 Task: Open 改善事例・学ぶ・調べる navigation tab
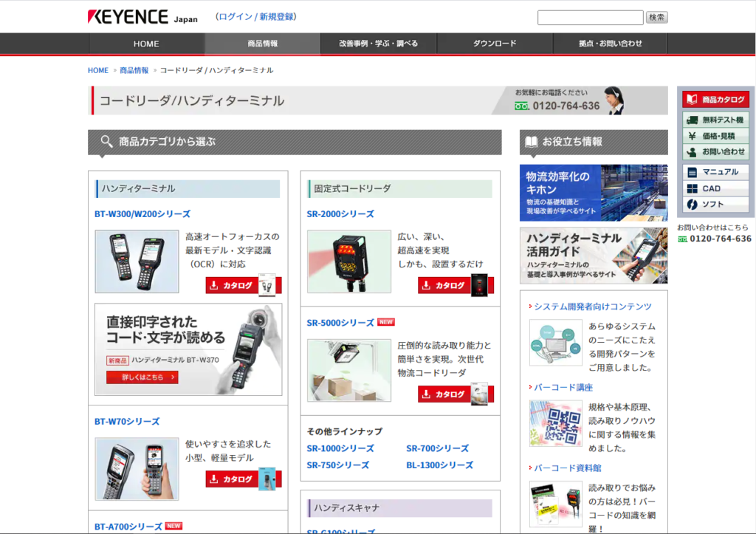pos(379,44)
